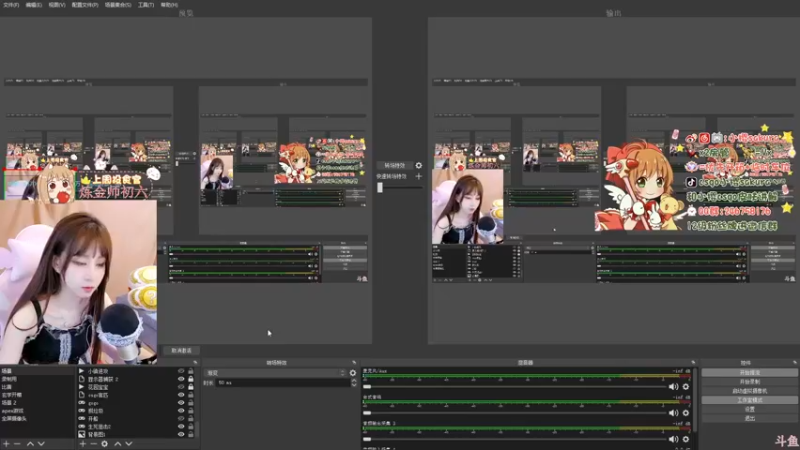Toggle lock on 背景图 source

pos(191,434)
